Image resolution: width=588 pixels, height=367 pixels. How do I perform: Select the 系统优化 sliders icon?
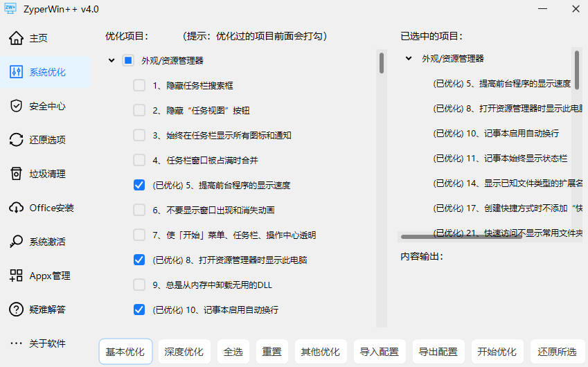[x=17, y=72]
